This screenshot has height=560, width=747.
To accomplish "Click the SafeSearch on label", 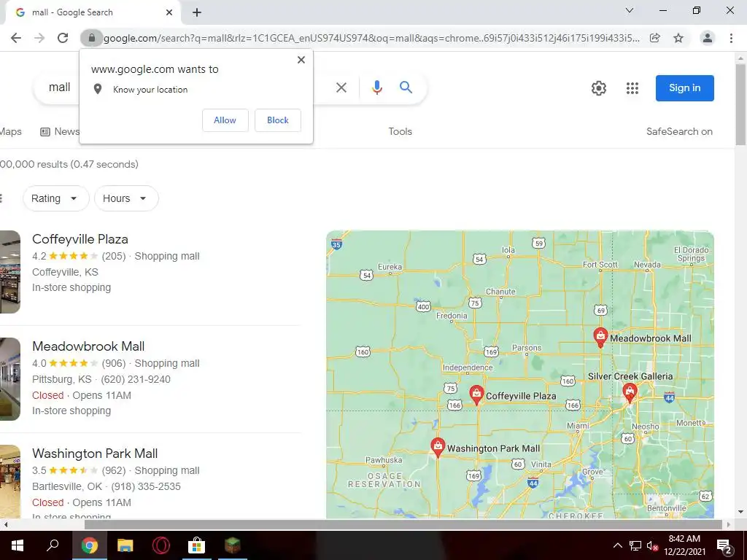I will (x=679, y=131).
